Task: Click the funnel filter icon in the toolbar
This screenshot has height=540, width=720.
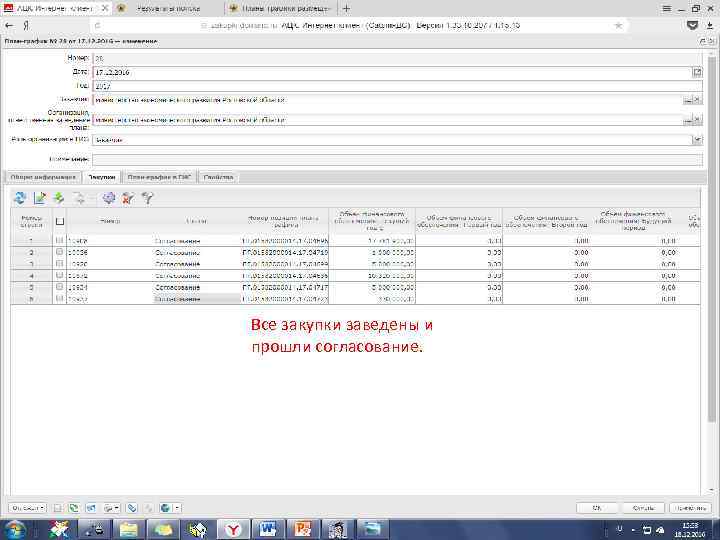Action: coord(147,198)
